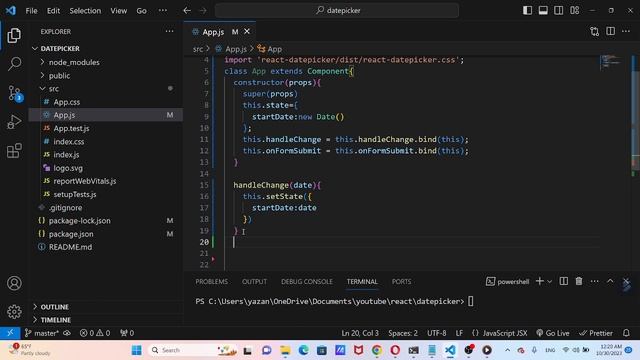Go back with the left arrow
This screenshot has width=640, height=360.
pyautogui.click(x=187, y=11)
